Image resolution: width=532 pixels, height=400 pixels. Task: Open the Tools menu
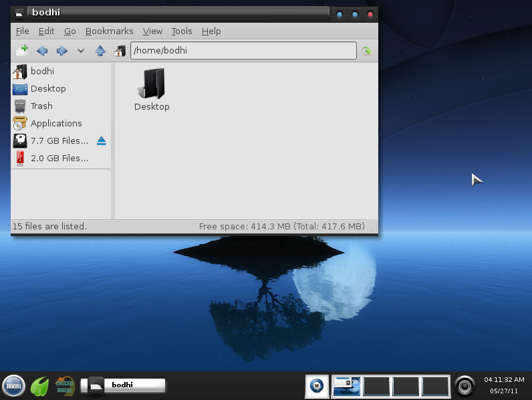point(182,31)
